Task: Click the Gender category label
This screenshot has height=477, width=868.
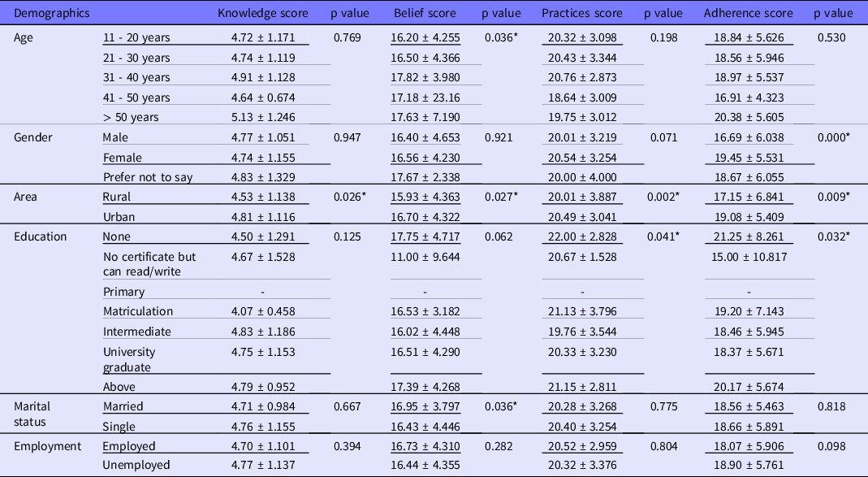Action: [34, 137]
